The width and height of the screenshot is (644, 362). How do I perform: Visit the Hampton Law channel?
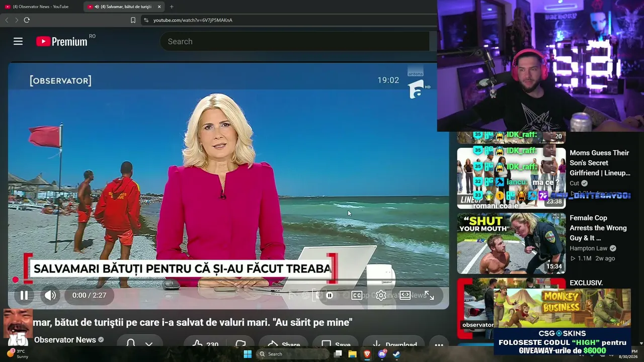point(588,248)
